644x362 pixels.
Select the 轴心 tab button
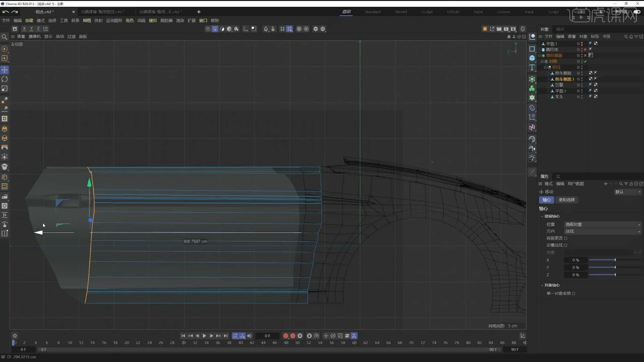tap(546, 200)
